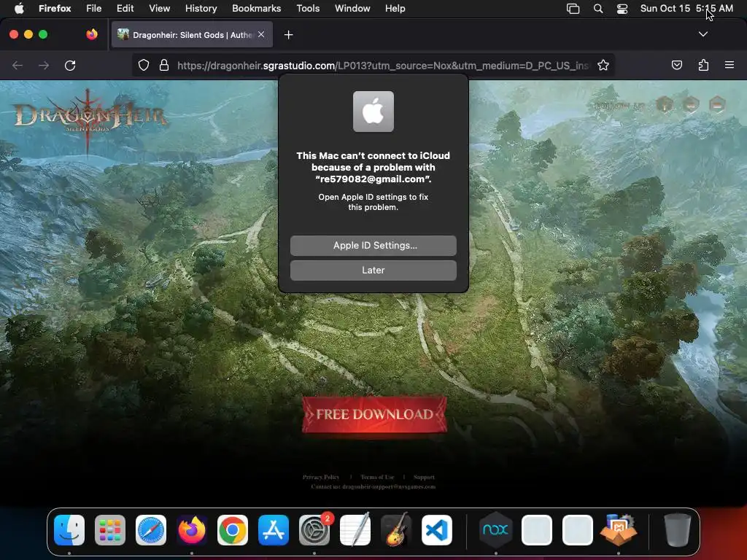Open the Apple menu
This screenshot has height=560, width=747.
[18, 9]
